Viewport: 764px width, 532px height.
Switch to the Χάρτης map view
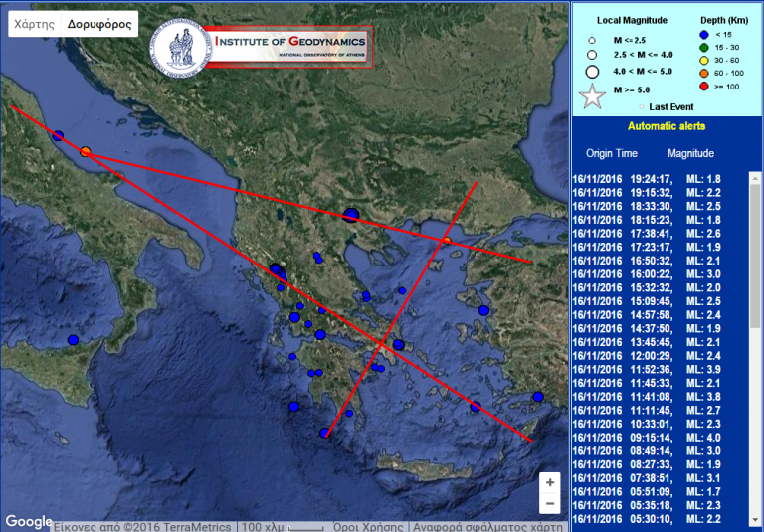pyautogui.click(x=34, y=24)
